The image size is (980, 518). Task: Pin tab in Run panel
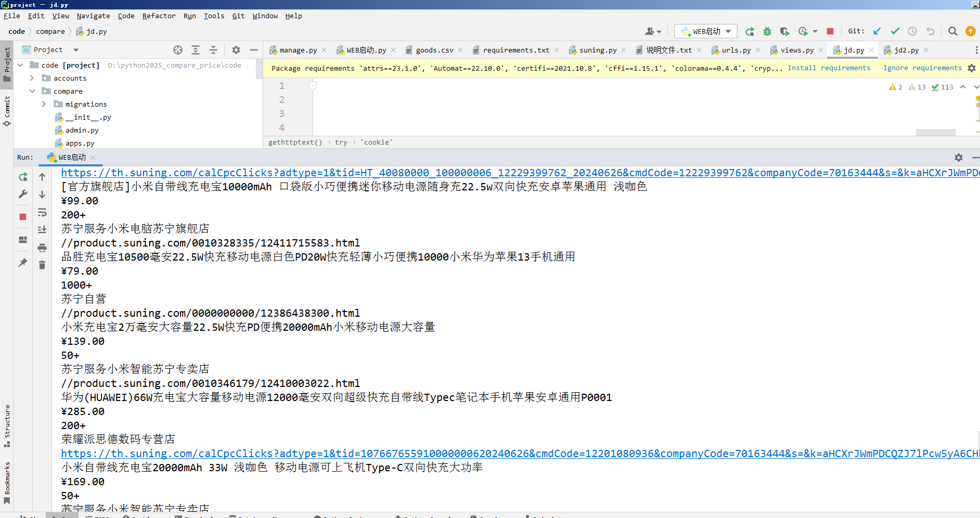coord(23,263)
